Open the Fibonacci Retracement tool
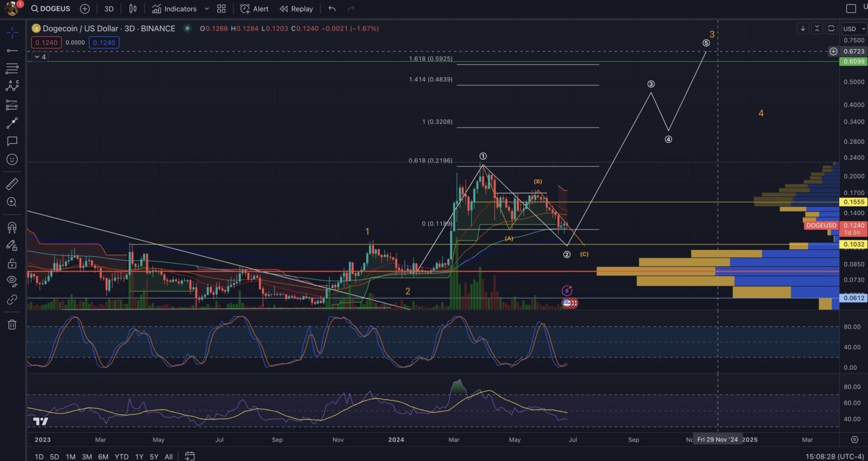Screen dimensions: 868x461 12,67
